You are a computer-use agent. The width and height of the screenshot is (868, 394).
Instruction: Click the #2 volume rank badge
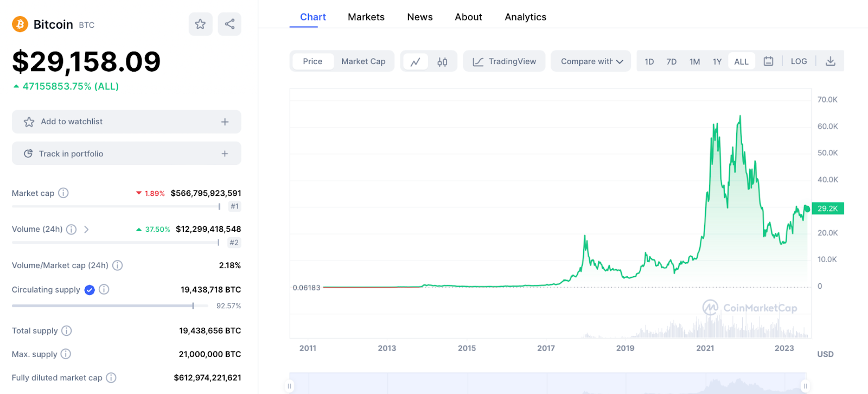pyautogui.click(x=234, y=243)
